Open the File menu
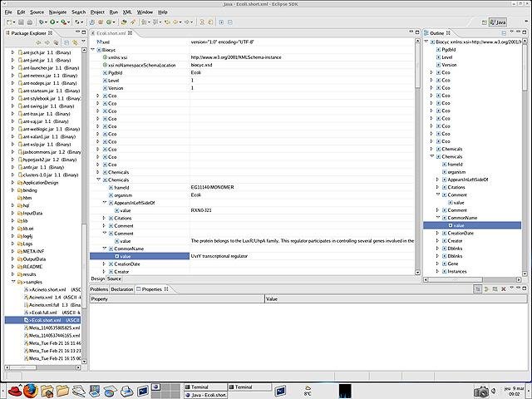The height and width of the screenshot is (399, 532). click(8, 12)
